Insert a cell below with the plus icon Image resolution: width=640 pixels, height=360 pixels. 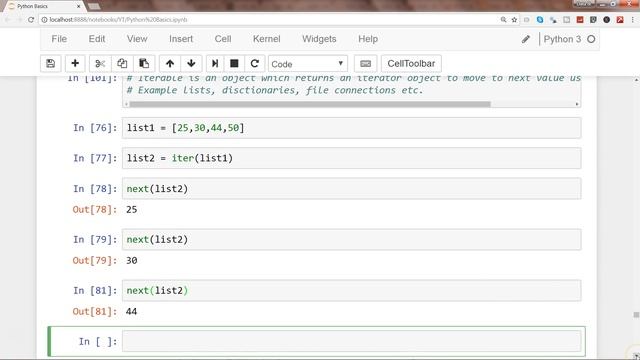point(75,64)
